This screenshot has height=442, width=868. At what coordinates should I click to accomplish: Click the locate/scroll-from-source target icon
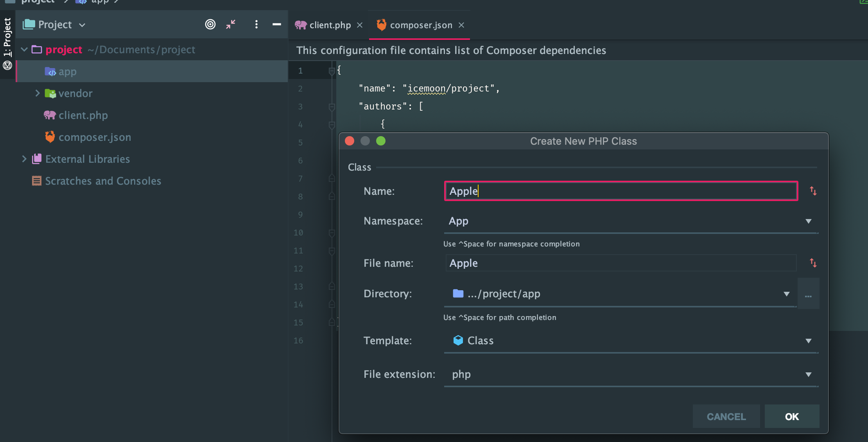pyautogui.click(x=210, y=25)
